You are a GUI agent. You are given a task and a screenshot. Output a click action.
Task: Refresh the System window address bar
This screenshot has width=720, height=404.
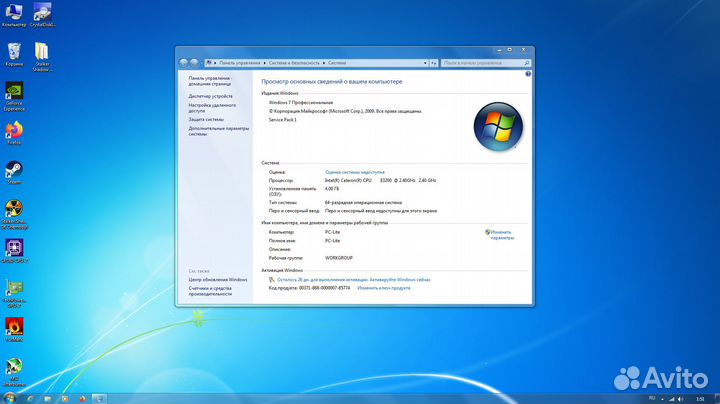[x=433, y=63]
